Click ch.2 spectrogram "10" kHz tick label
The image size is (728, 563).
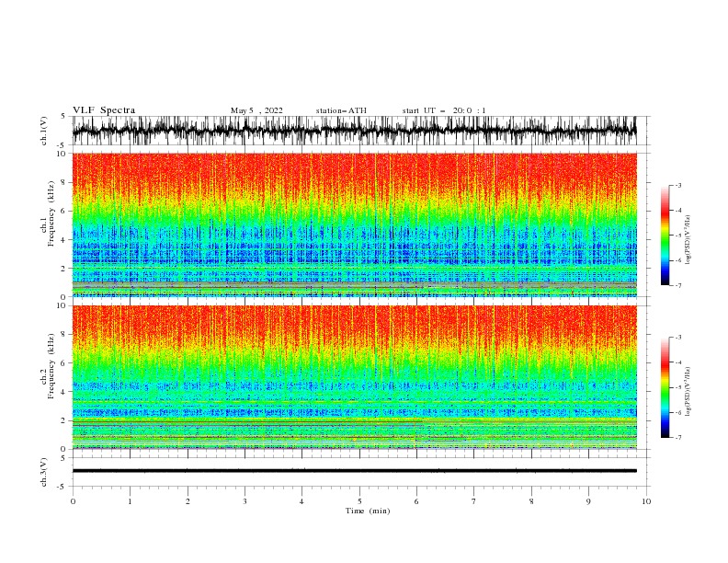[62, 305]
